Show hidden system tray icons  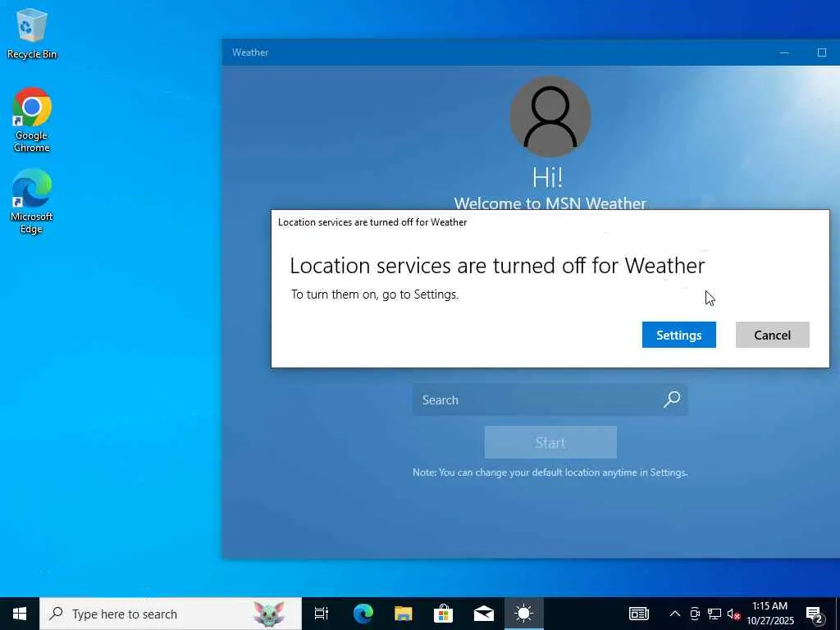(675, 614)
